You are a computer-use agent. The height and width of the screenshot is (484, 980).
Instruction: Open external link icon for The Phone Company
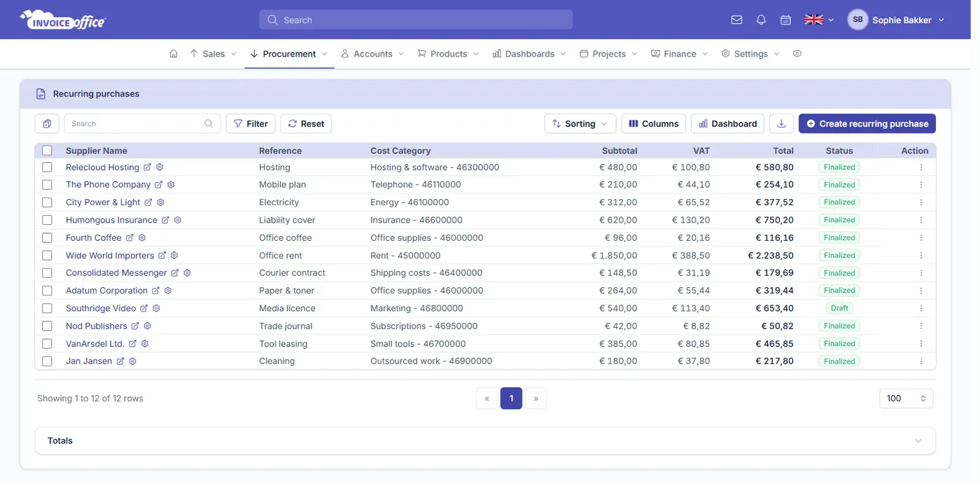(158, 185)
